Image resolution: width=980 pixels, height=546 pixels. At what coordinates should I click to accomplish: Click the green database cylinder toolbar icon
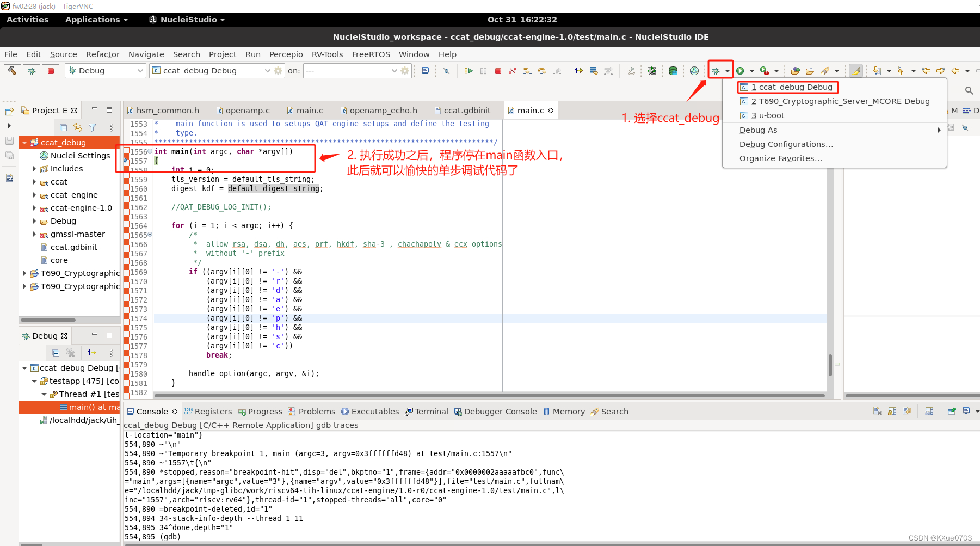coord(673,71)
